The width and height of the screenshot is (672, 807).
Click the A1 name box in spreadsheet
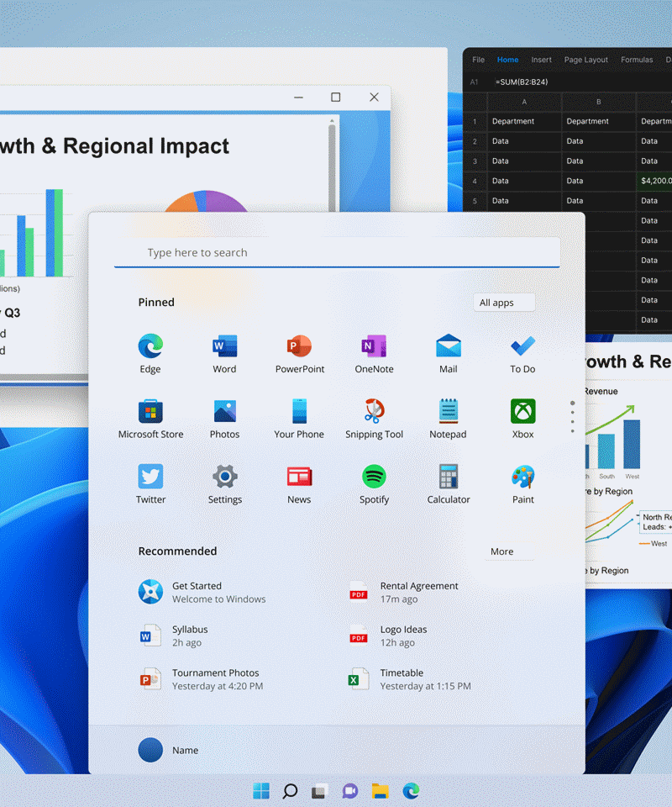tap(474, 82)
